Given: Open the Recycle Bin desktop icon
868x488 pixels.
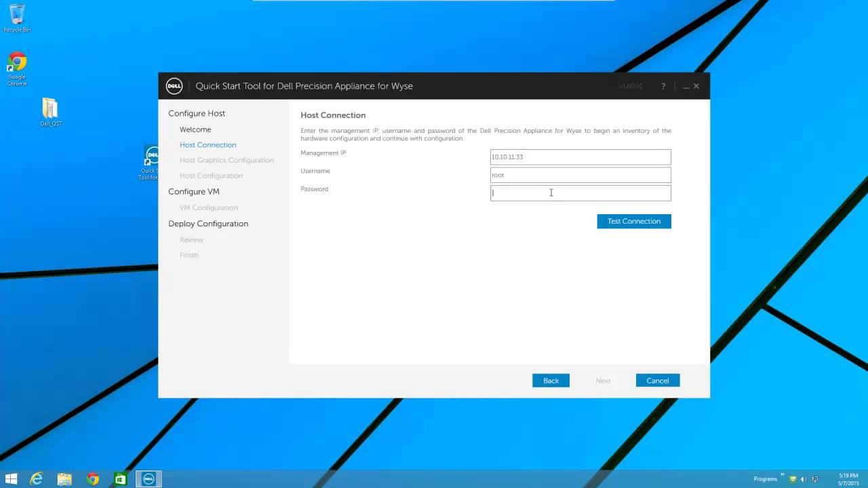Looking at the screenshot, I should 17,18.
